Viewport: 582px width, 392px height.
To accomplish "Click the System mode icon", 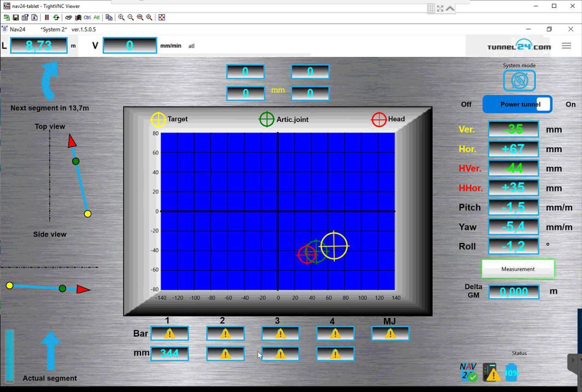I will point(519,80).
